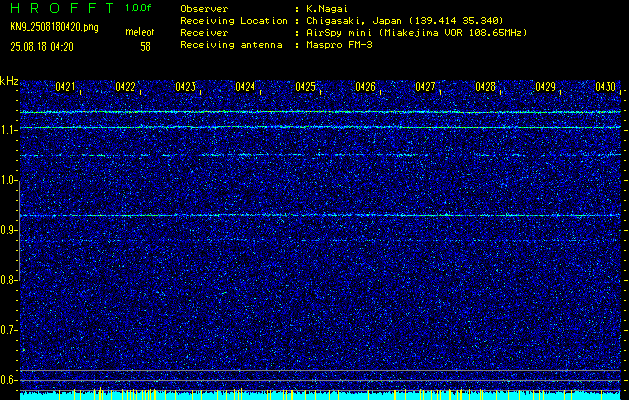
Task: Click the HROFFT title text
Action: coord(62,8)
